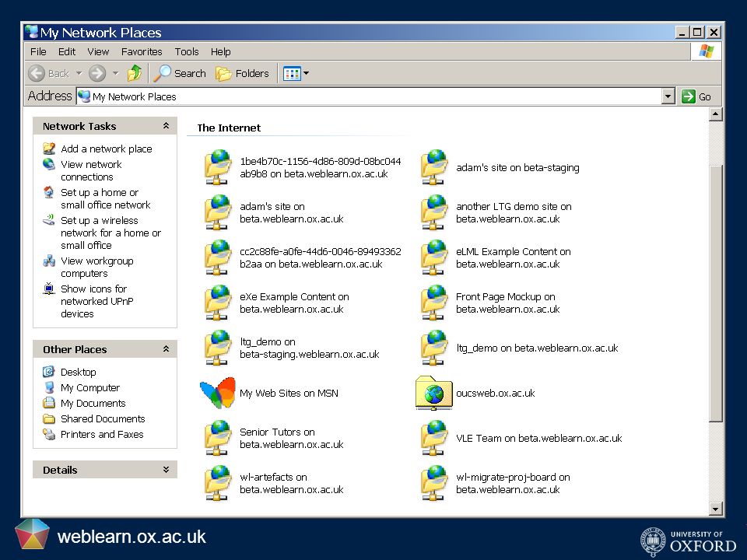Open the File menu
The width and height of the screenshot is (747, 560).
click(38, 51)
